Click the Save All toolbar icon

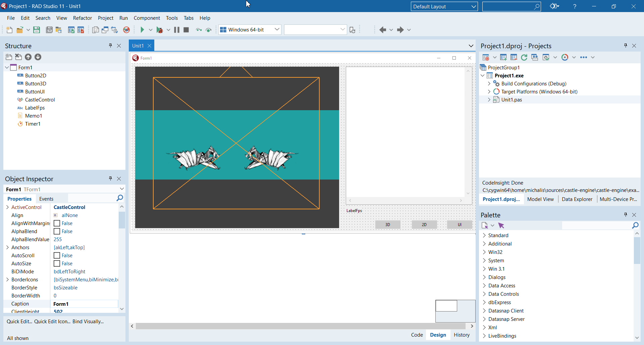pos(49,30)
